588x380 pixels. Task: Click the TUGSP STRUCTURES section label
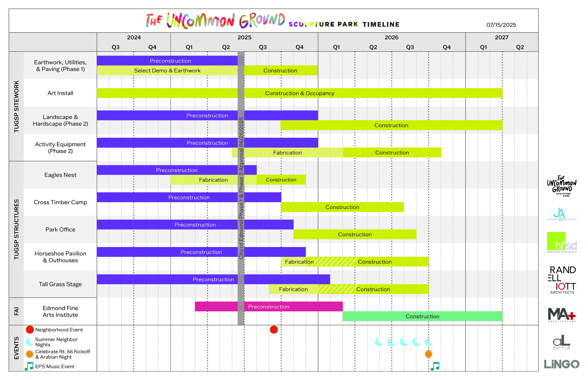[16, 229]
